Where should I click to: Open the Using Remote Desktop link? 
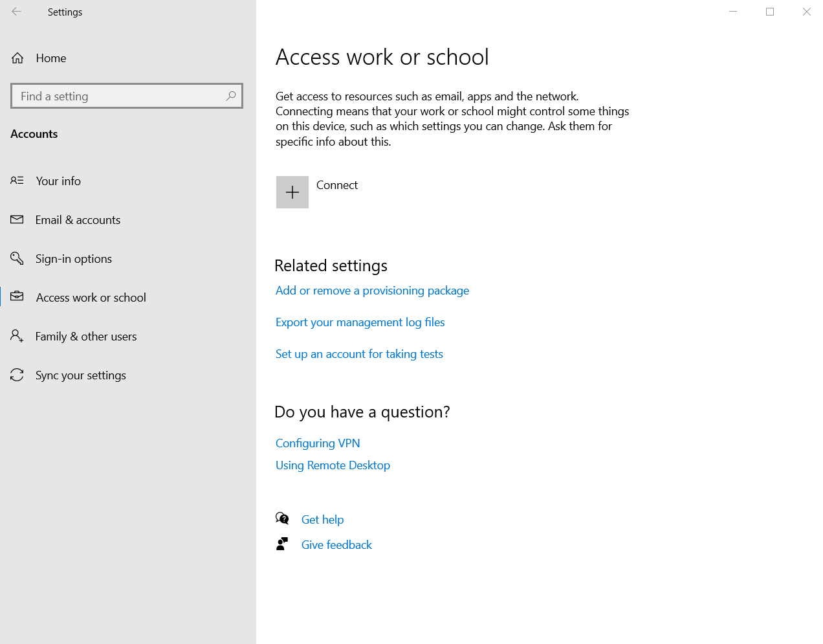pyautogui.click(x=333, y=465)
